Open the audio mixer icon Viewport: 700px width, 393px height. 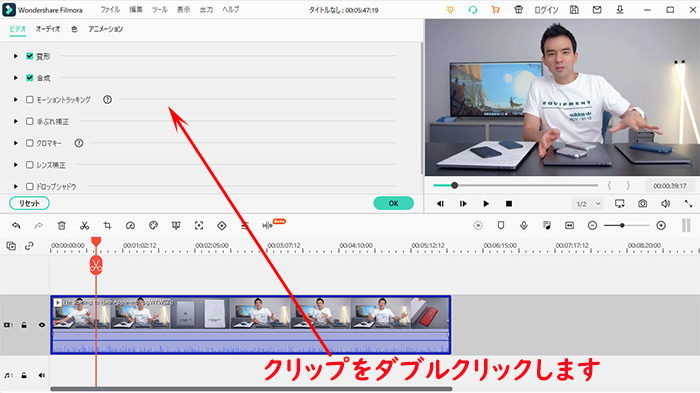(x=547, y=226)
